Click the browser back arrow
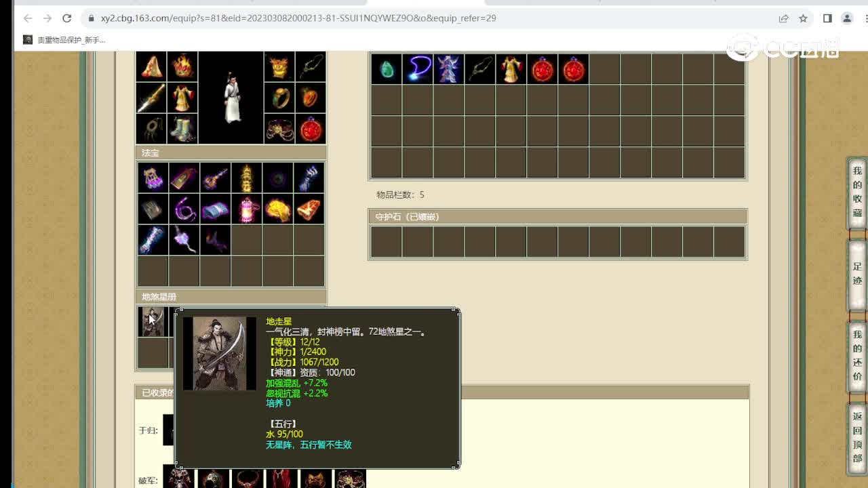The height and width of the screenshot is (488, 868). click(28, 18)
